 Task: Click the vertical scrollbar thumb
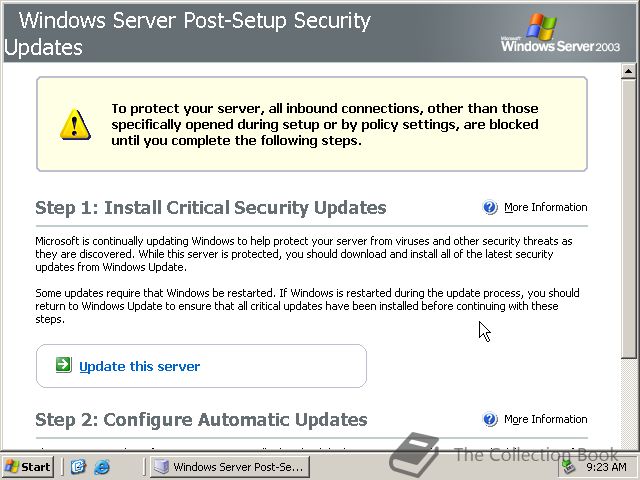click(629, 219)
